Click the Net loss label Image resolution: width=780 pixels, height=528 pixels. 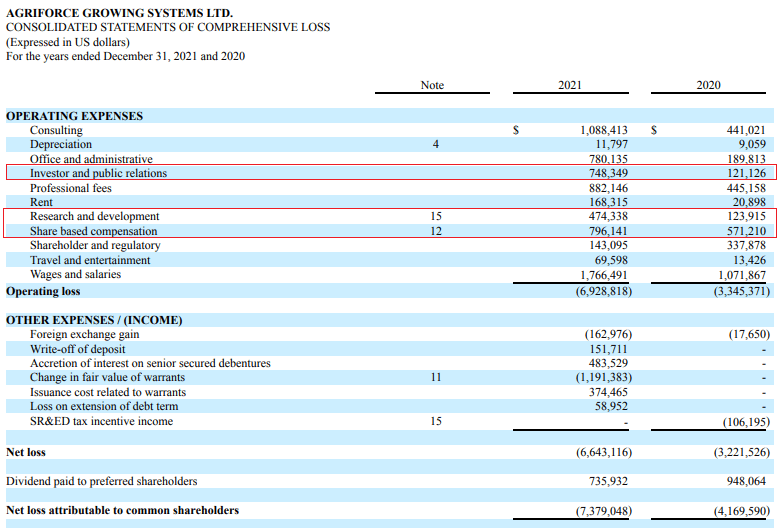(26, 452)
